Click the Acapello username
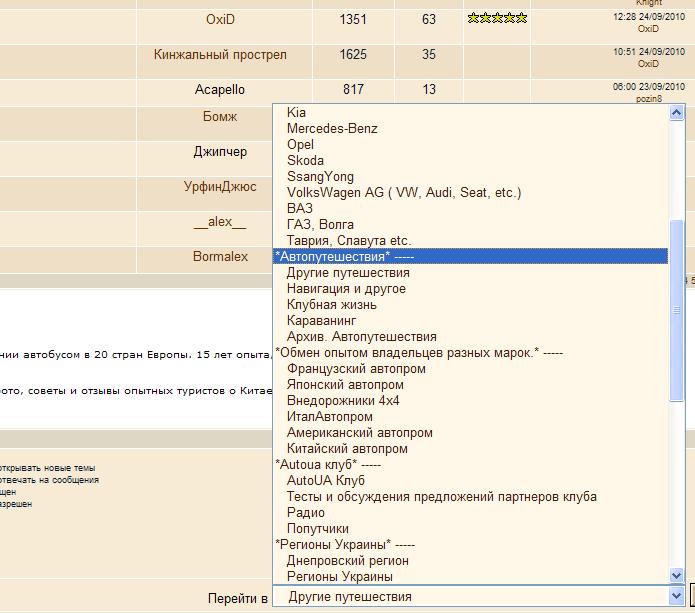The height and width of the screenshot is (613, 695). 220,89
